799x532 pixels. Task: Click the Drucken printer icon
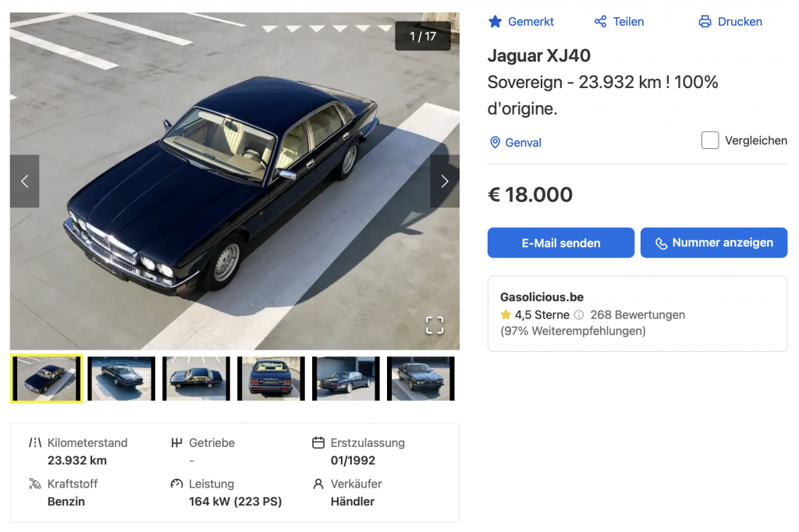click(705, 22)
